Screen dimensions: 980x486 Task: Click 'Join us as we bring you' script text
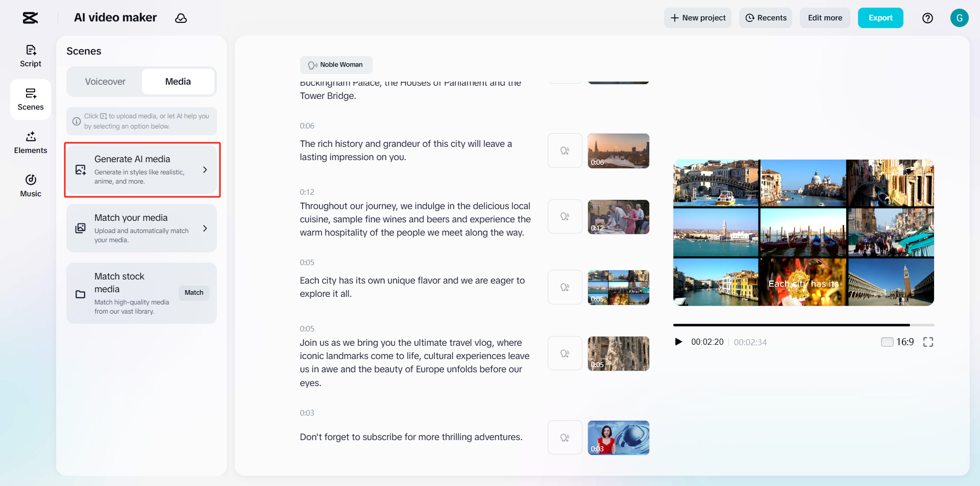[x=414, y=363]
